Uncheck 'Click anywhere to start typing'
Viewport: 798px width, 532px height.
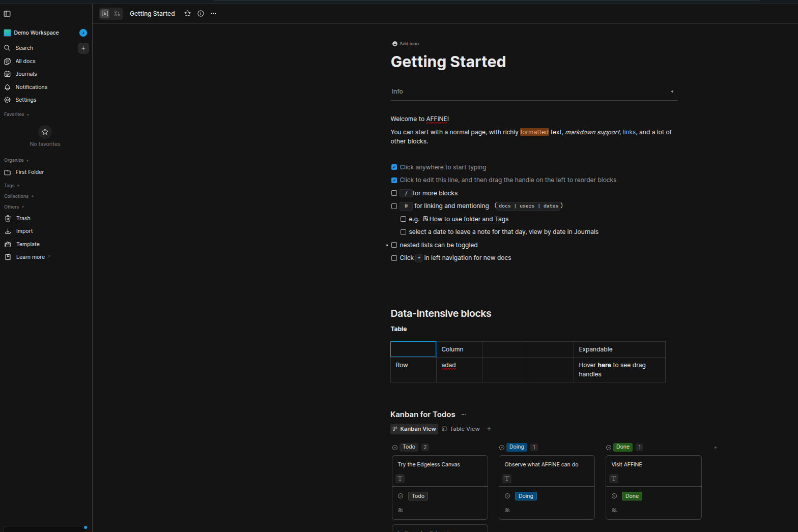tap(394, 167)
